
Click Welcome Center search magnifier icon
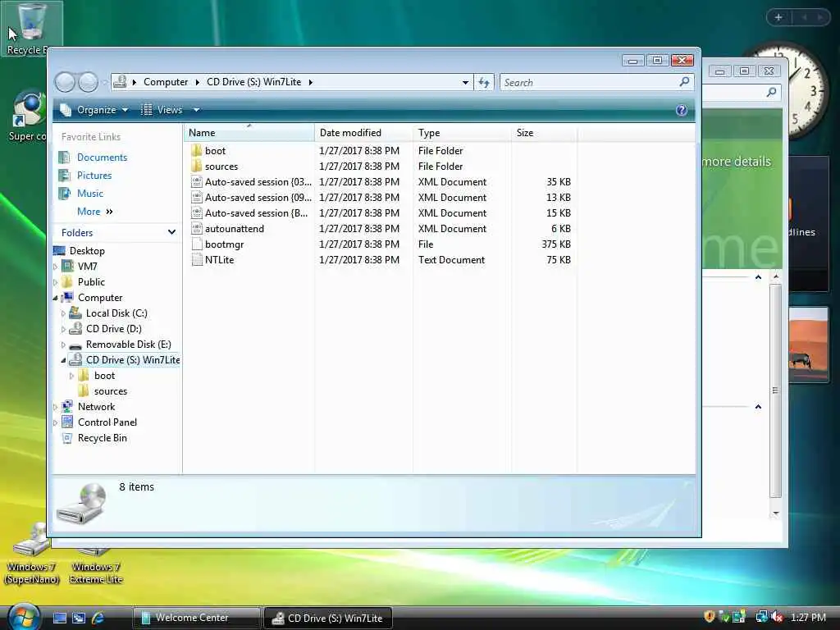(771, 92)
